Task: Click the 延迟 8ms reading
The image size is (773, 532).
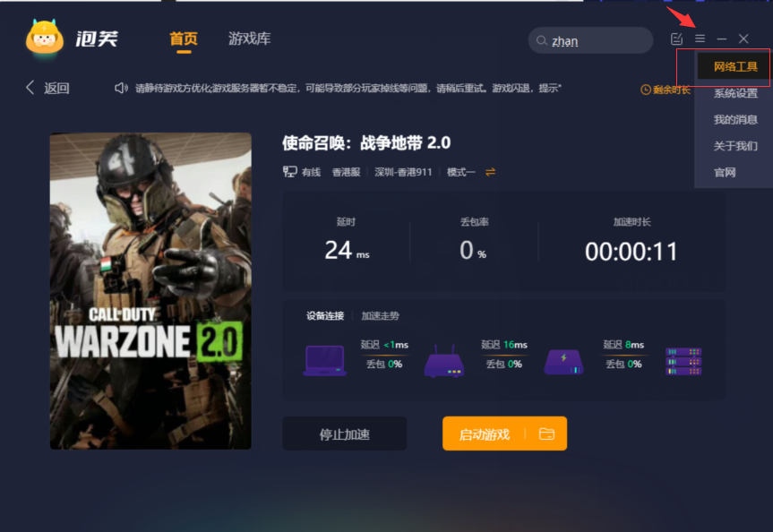Action: pos(623,345)
